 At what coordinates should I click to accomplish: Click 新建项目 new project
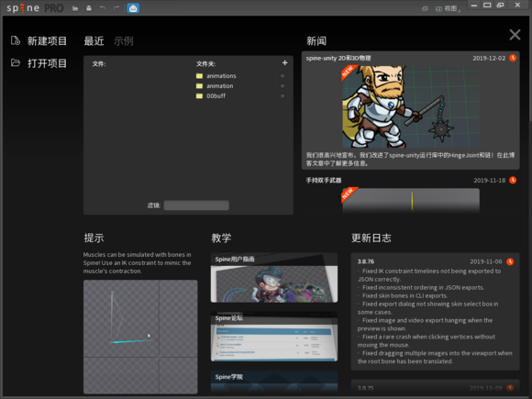click(47, 41)
